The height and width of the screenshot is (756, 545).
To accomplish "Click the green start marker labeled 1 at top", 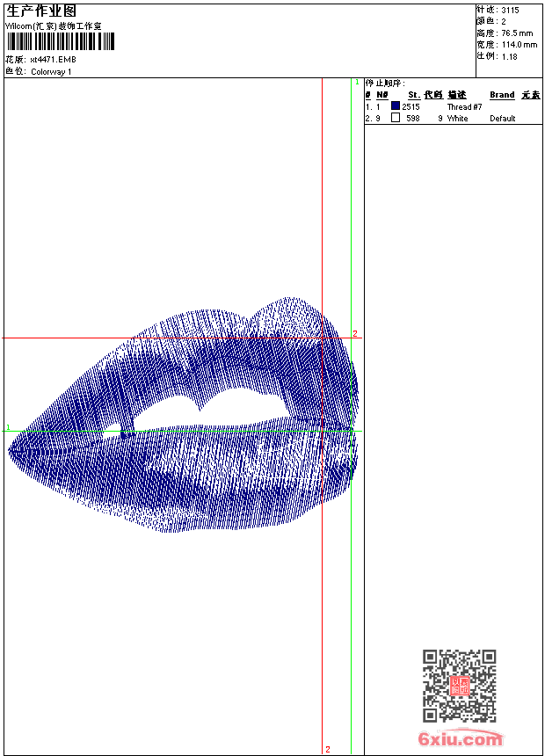I will (x=357, y=82).
